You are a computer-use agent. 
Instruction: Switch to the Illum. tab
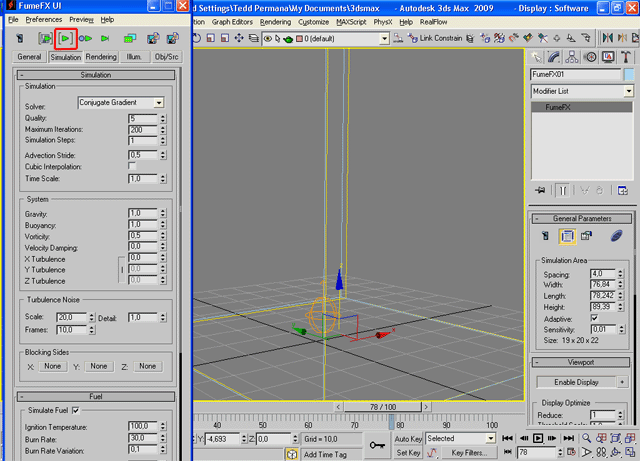133,57
